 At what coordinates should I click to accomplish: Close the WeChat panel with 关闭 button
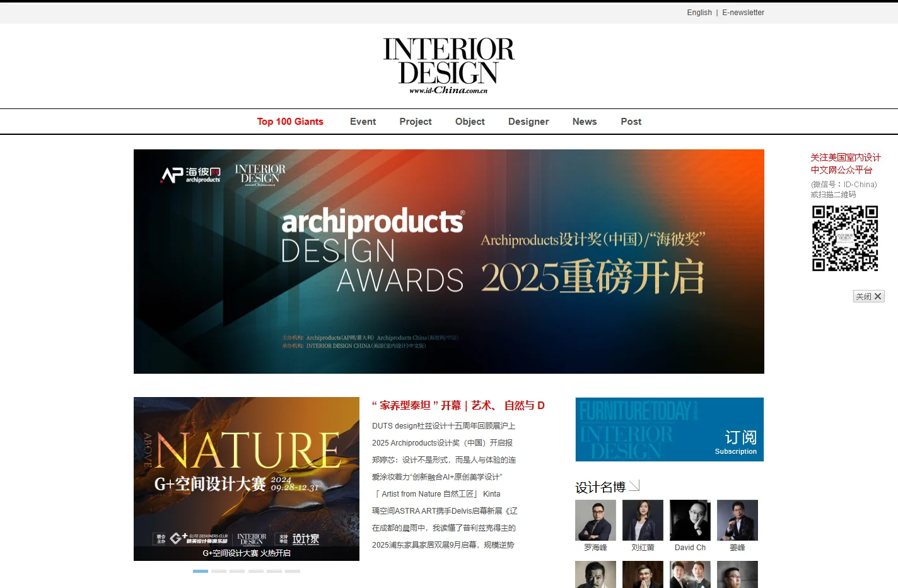[869, 296]
